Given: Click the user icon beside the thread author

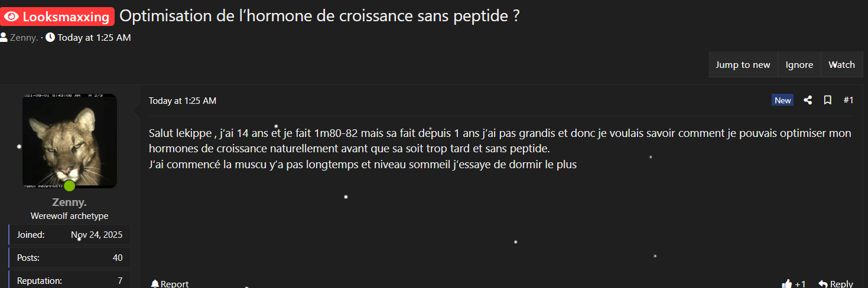Looking at the screenshot, I should (x=4, y=38).
